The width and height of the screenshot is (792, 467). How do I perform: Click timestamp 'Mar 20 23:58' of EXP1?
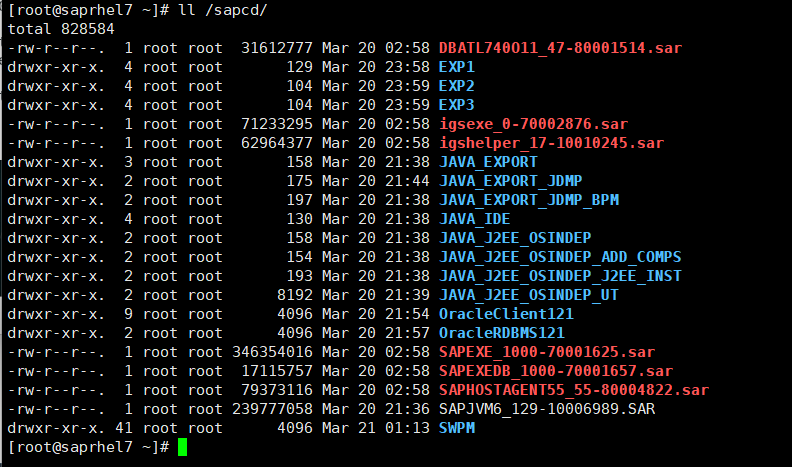(x=376, y=67)
